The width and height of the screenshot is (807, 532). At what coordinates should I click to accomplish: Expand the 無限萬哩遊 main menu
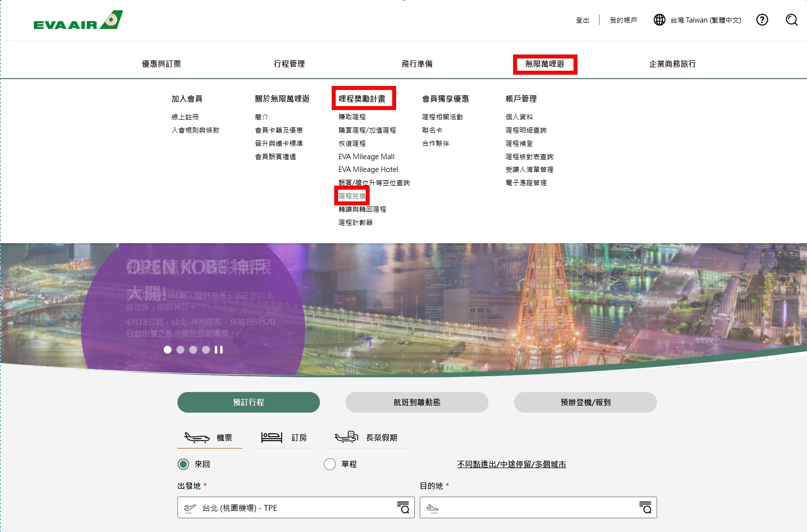pyautogui.click(x=545, y=64)
